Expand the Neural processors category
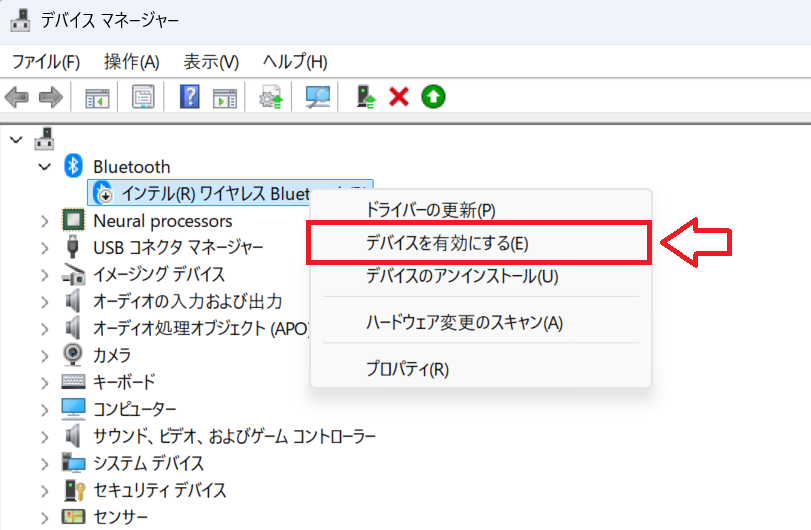Screen dimensions: 811x530 pos(45,221)
